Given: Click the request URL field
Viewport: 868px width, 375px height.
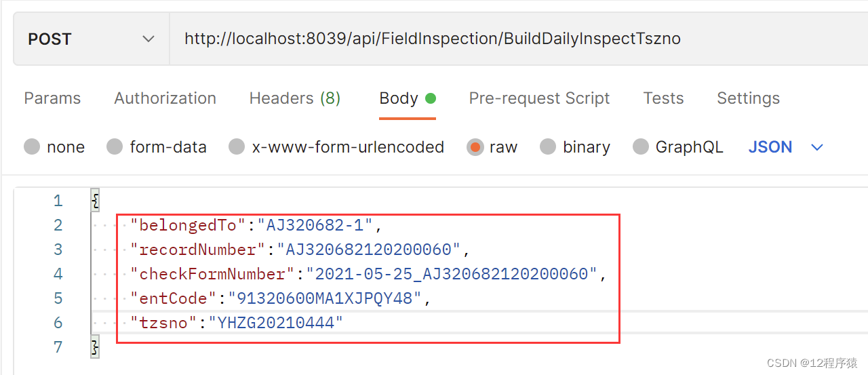Looking at the screenshot, I should pyautogui.click(x=519, y=39).
